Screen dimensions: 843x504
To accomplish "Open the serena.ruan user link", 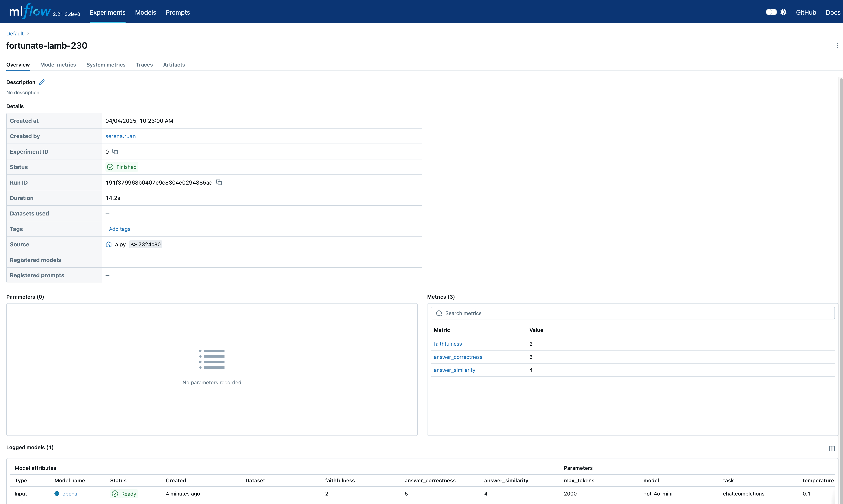I will click(x=120, y=136).
